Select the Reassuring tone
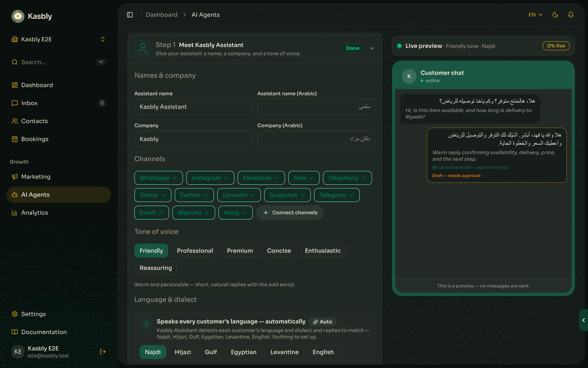The width and height of the screenshot is (588, 368). [156, 268]
